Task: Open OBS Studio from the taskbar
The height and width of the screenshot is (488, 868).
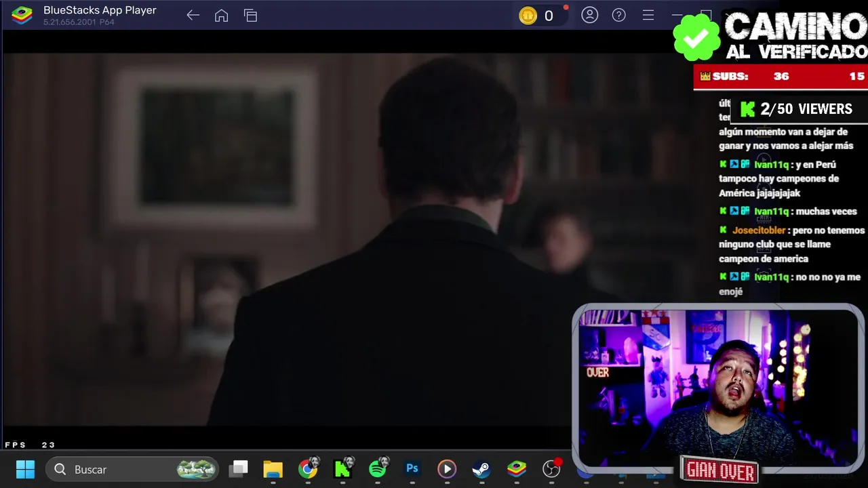Action: (552, 469)
